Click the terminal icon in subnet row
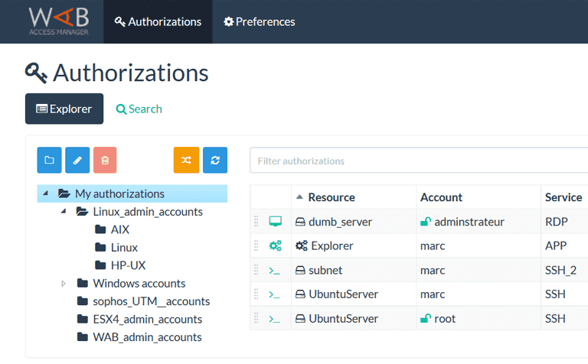Screen dimensions: 588x364 pyautogui.click(x=275, y=271)
